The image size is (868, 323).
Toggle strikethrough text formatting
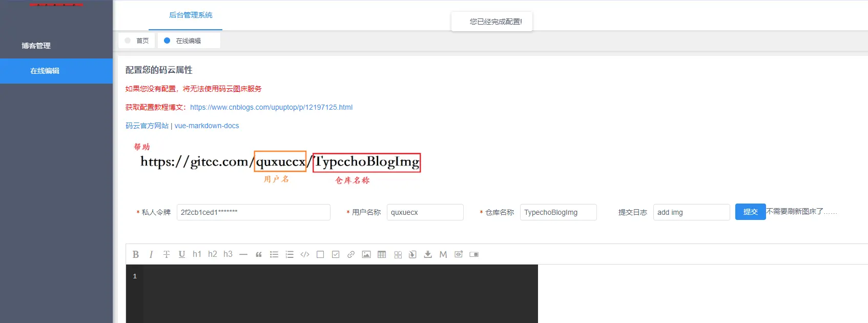click(x=167, y=254)
